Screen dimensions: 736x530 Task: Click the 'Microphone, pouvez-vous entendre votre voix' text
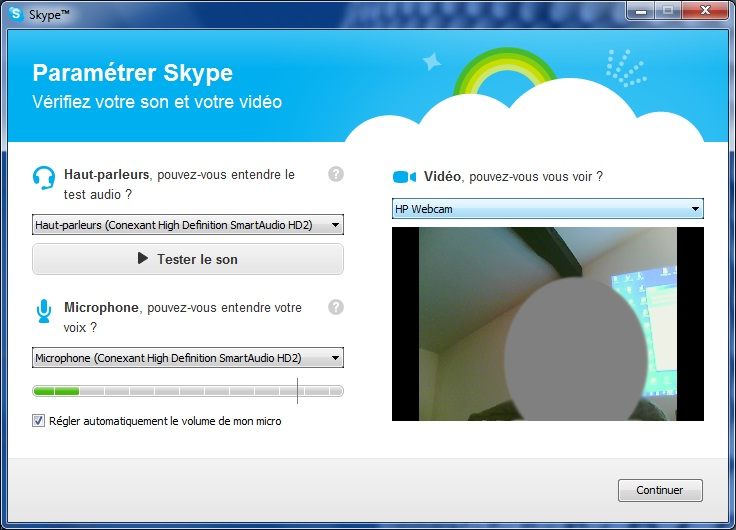[183, 317]
